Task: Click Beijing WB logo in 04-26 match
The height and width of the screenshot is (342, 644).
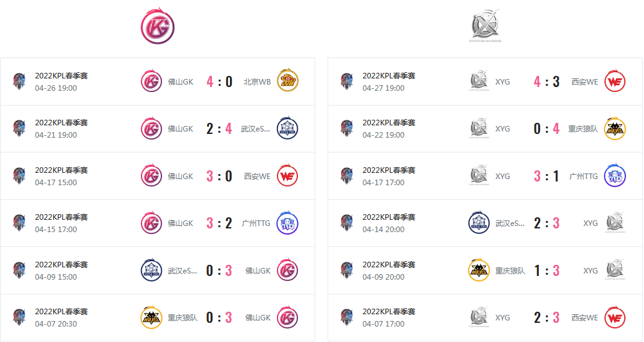Action: coord(287,81)
